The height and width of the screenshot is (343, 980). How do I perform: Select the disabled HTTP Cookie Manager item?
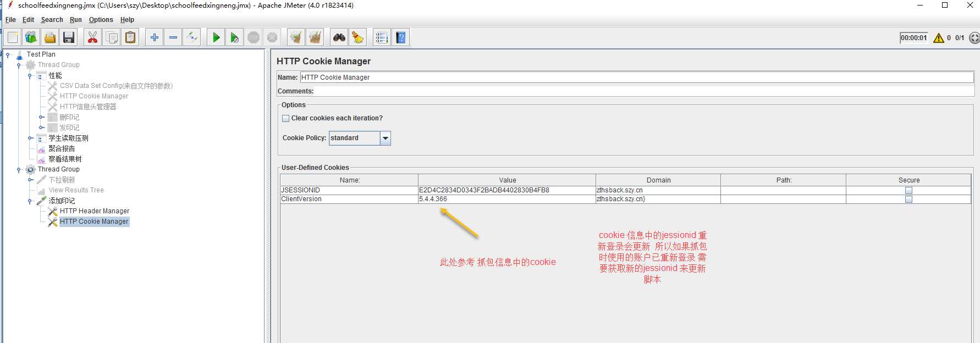(94, 96)
